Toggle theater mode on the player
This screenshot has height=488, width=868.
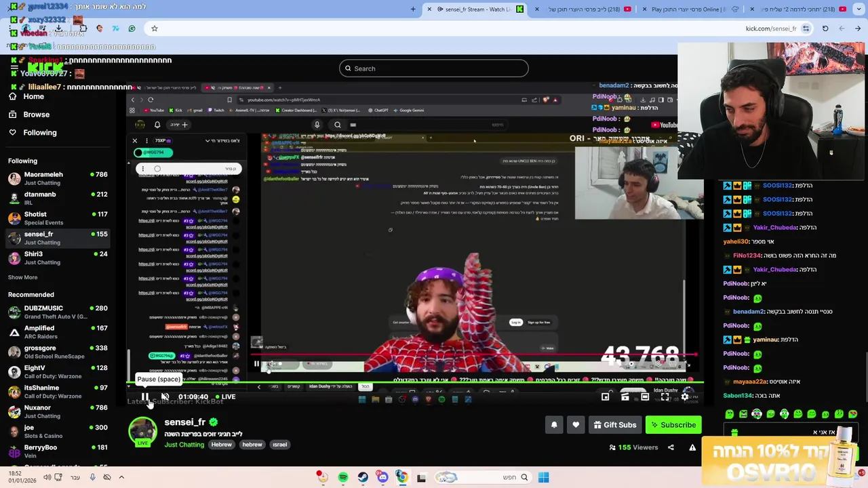645,396
